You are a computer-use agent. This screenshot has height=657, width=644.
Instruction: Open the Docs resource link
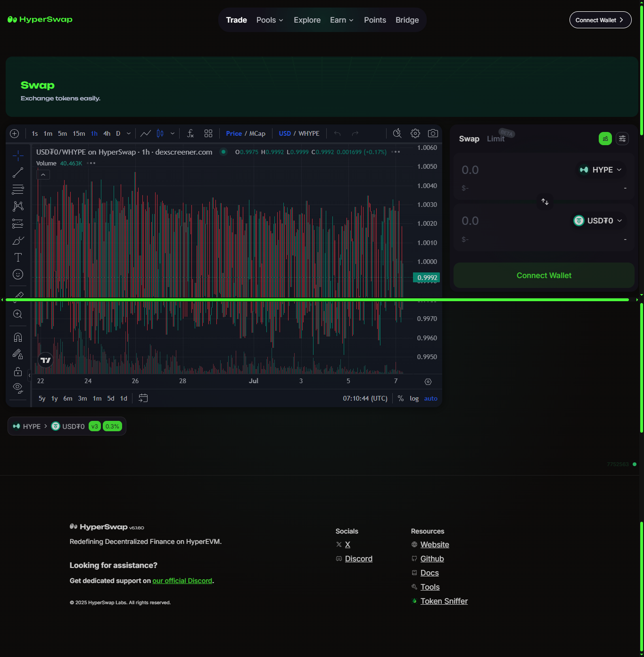429,573
